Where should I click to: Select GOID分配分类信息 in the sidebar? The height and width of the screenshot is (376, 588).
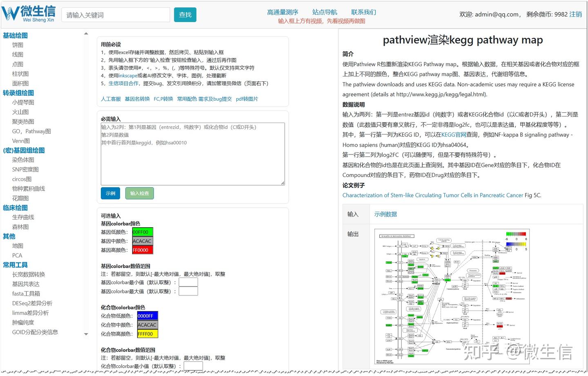point(35,332)
